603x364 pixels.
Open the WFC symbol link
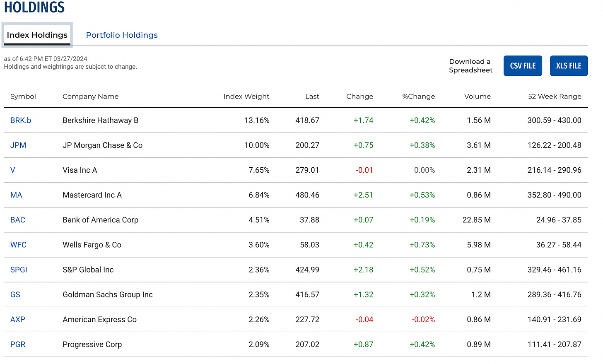[18, 245]
